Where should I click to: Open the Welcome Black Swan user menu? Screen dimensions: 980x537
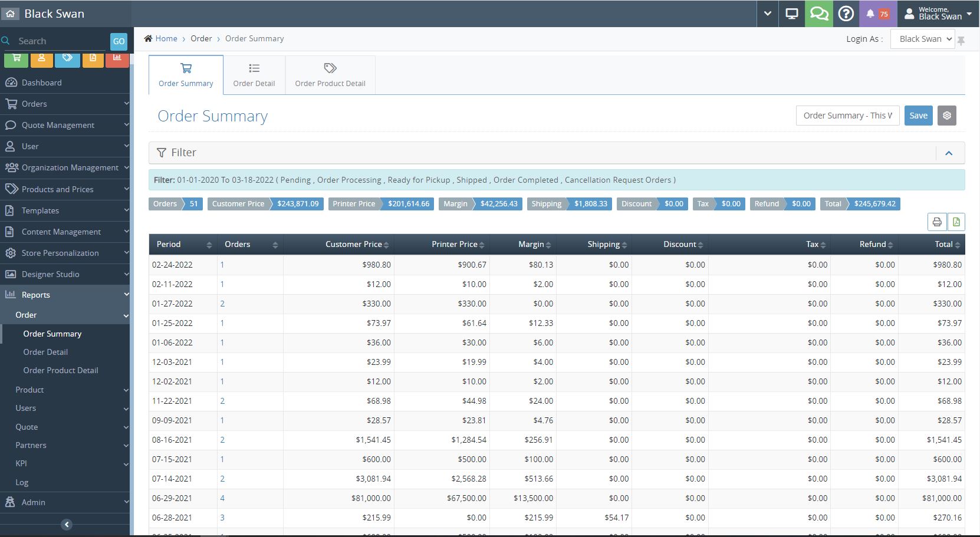[x=938, y=14]
